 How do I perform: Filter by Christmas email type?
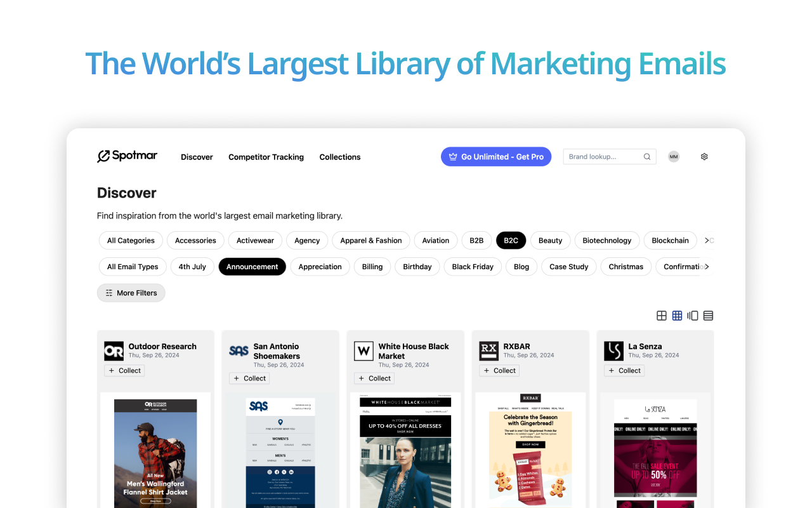tap(626, 267)
